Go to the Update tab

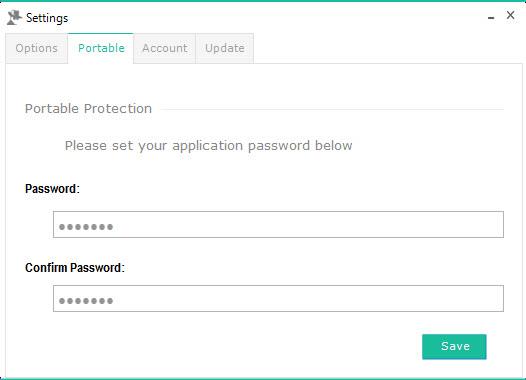coord(224,48)
